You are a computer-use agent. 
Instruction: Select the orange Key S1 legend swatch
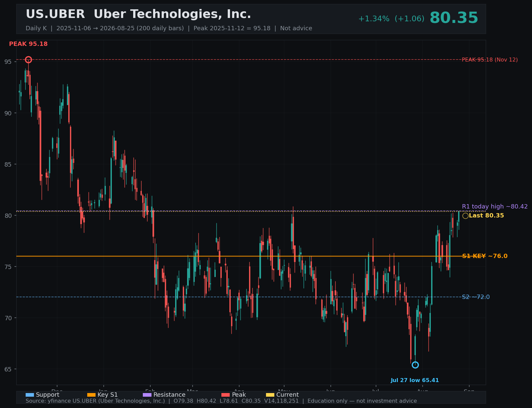coord(91,395)
